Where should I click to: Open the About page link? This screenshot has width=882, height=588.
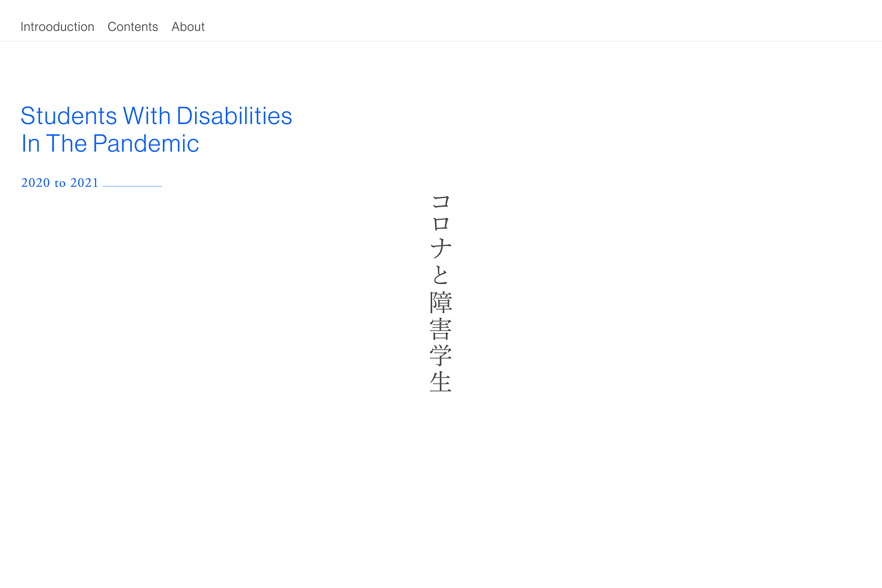click(188, 27)
